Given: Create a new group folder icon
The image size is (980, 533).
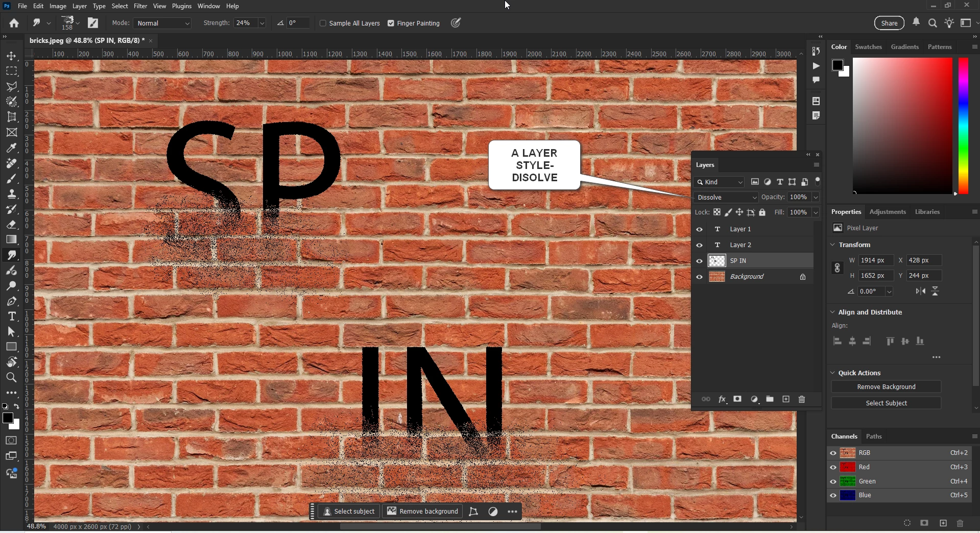Looking at the screenshot, I should tap(770, 399).
